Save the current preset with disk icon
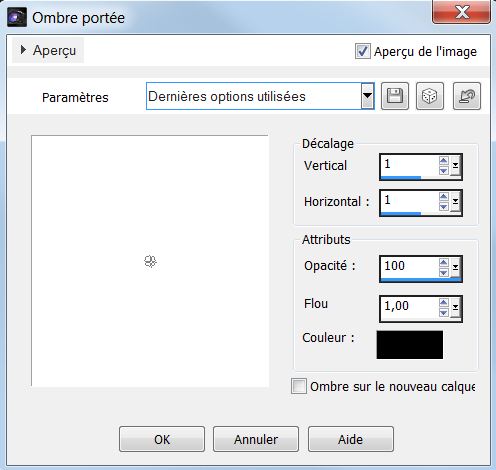496x470 pixels. [x=395, y=96]
